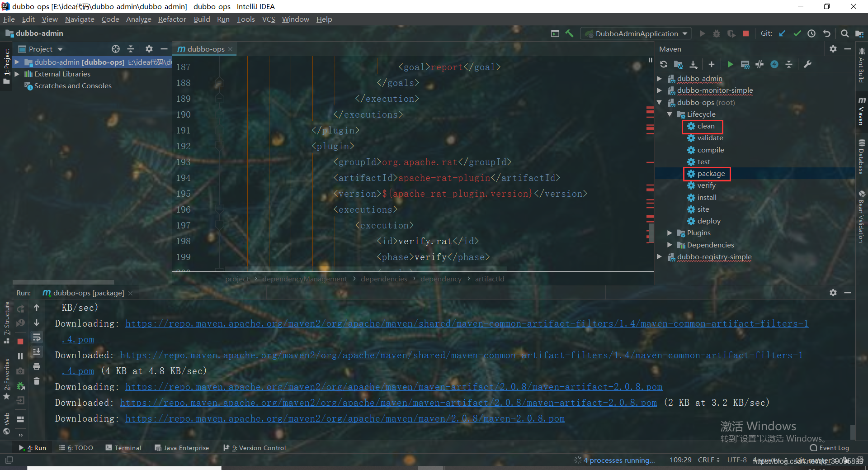Screen dimensions: 868x470
Task: Switch to the dubbo-ops editor tab
Action: [205, 49]
